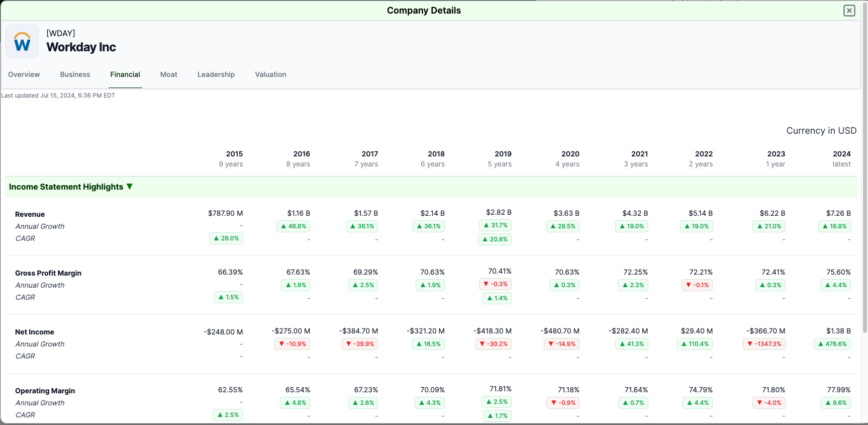
Task: Click the -0.3% gross margin badge
Action: 496,284
